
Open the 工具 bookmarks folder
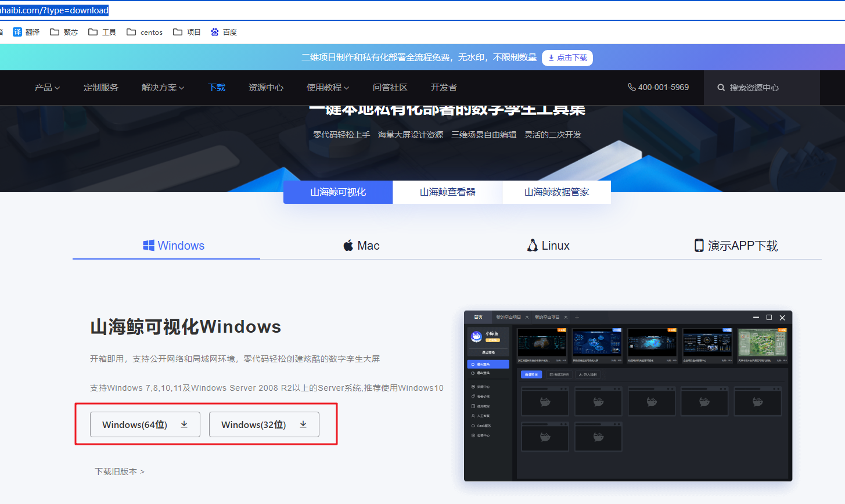click(102, 32)
